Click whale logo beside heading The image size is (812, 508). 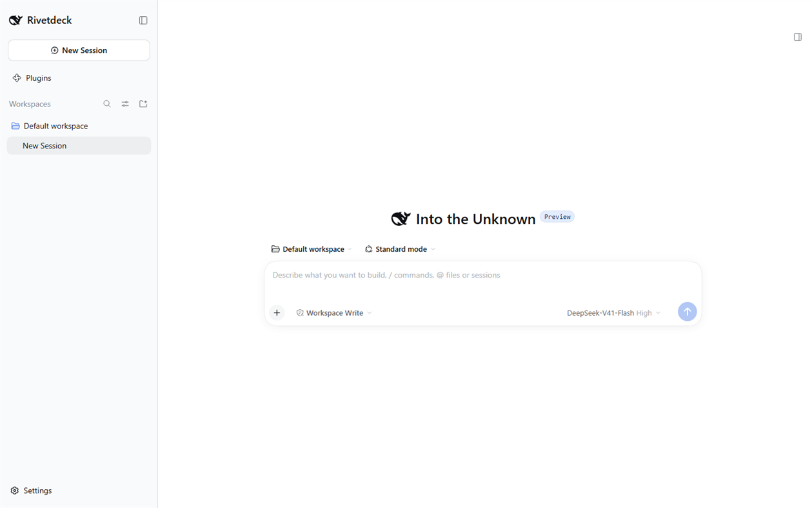(x=401, y=219)
